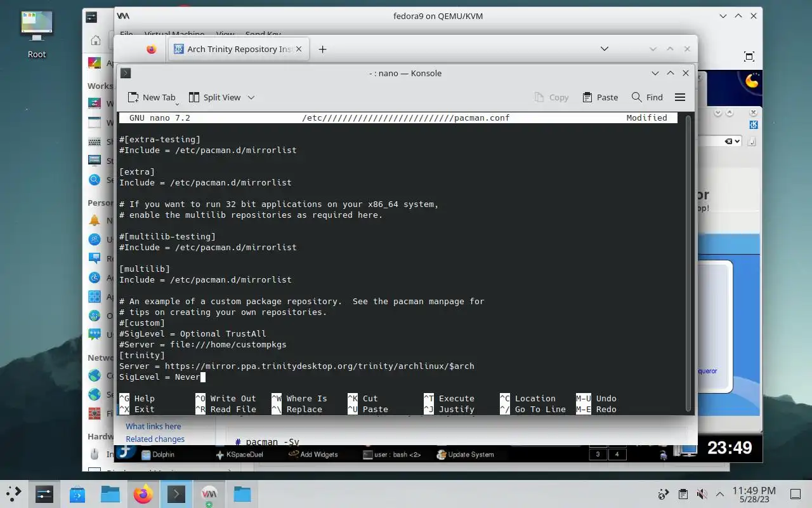Screen dimensions: 812x508
Task: Open a New Tab in Konsole
Action: (x=151, y=97)
